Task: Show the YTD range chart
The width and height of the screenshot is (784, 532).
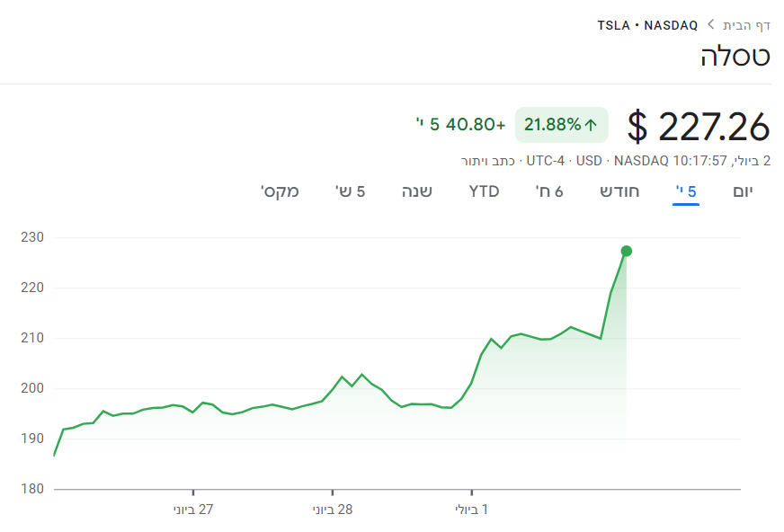Action: click(x=484, y=191)
